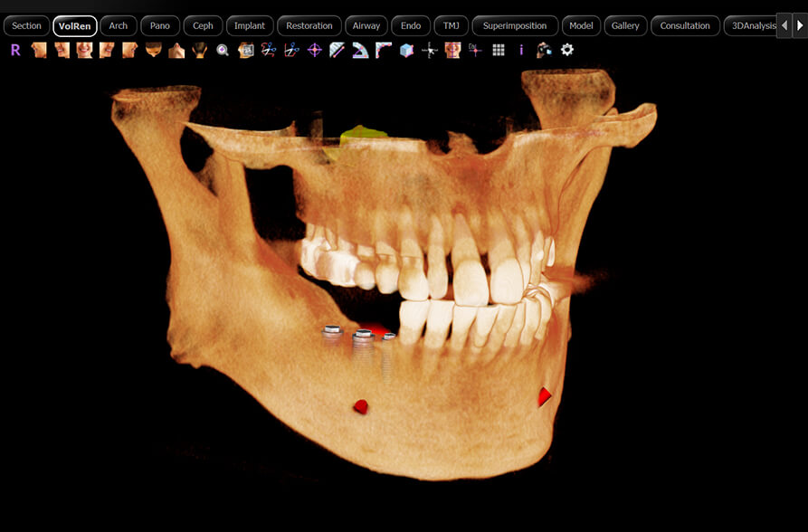Select the angle measurement protractor tool
This screenshot has width=808, height=532.
click(x=360, y=51)
